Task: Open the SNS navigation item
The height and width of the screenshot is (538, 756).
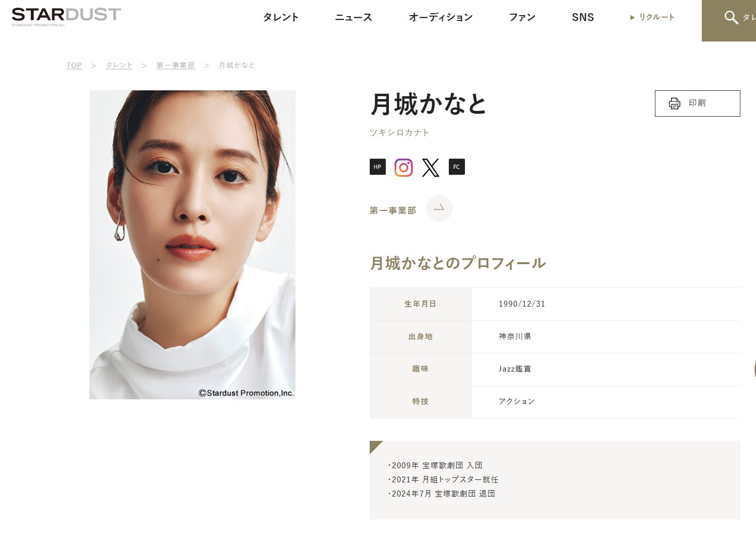Action: click(583, 17)
